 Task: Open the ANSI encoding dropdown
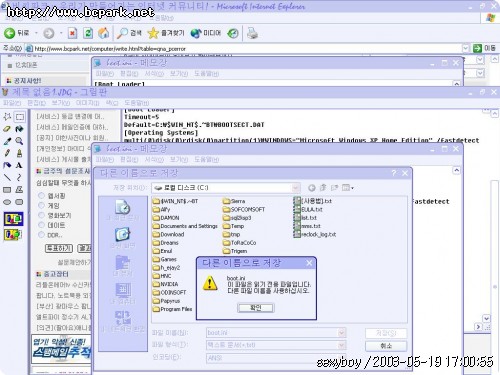[x=342, y=358]
